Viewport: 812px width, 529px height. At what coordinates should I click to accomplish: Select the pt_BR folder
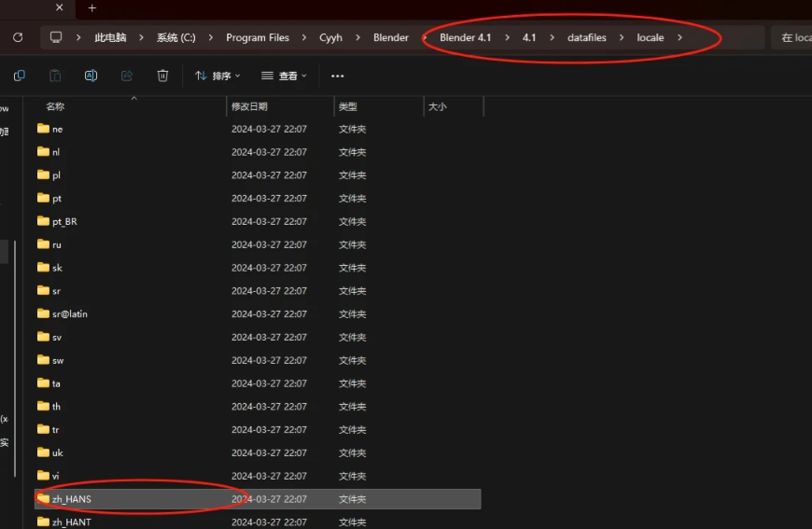pyautogui.click(x=258, y=221)
